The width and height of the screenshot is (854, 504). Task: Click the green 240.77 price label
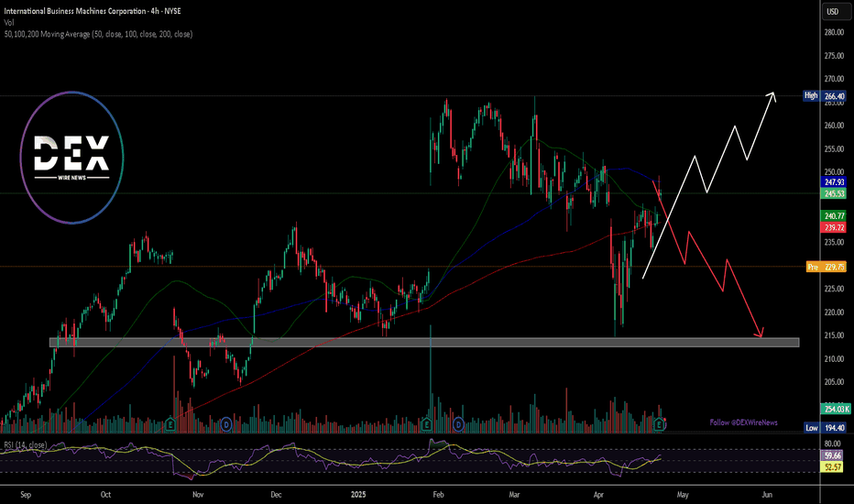coord(834,216)
